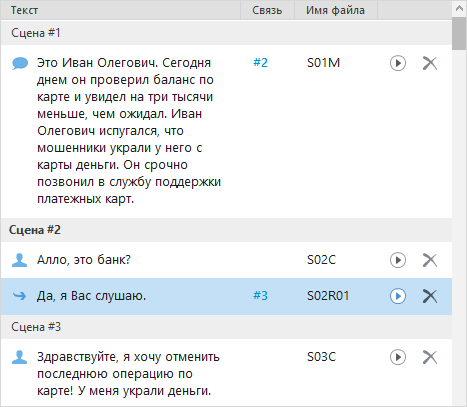Click the Текст column header

120,10
